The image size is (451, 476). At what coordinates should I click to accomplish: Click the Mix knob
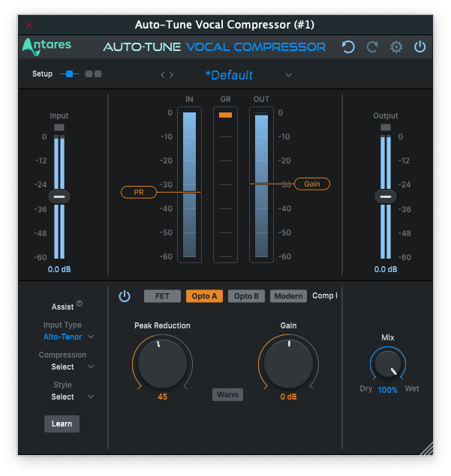[x=388, y=364]
